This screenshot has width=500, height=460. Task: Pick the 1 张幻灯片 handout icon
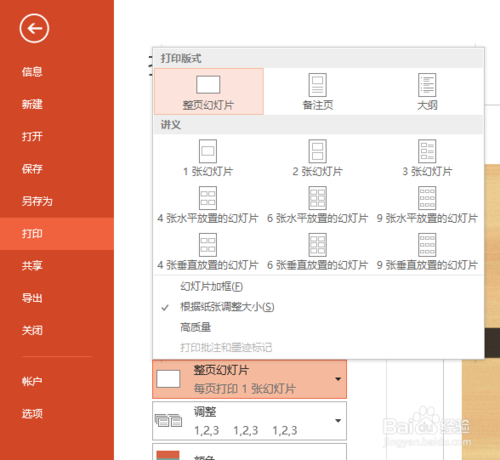(x=208, y=151)
